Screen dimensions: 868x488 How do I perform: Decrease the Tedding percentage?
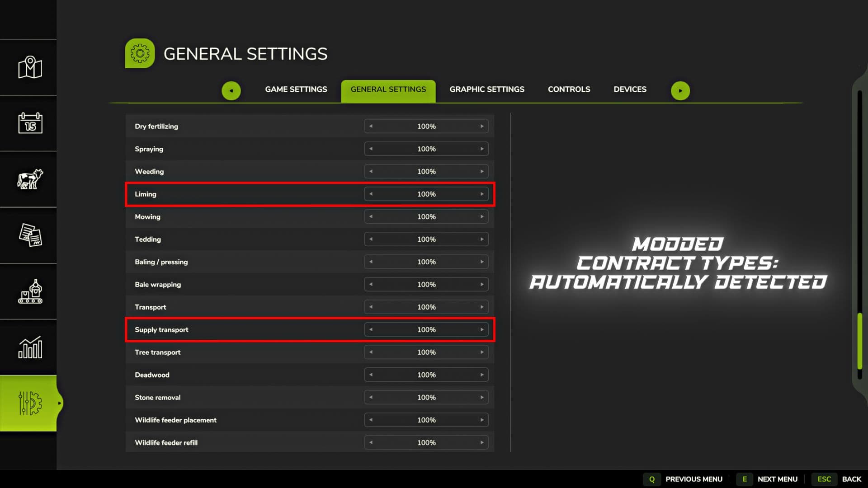coord(371,239)
